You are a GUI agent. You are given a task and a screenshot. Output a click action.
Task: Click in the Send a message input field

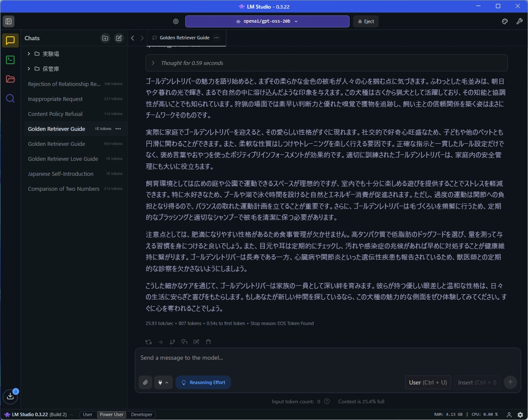pyautogui.click(x=328, y=358)
